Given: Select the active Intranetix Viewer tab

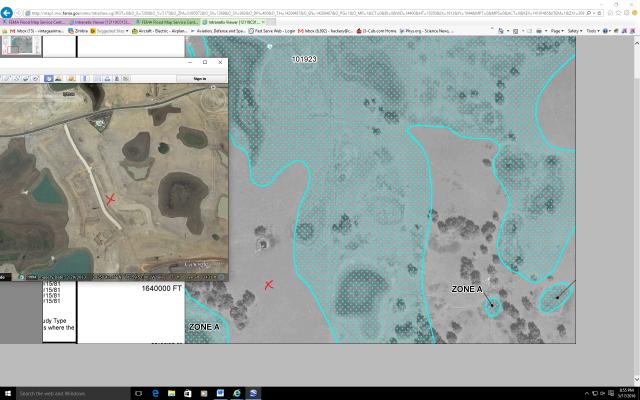Looking at the screenshot, I should (x=234, y=22).
